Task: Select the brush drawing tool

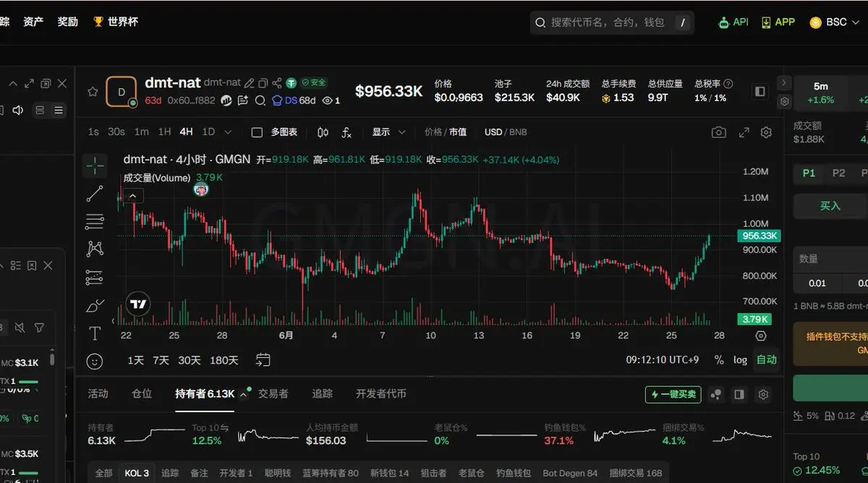Action: click(95, 306)
